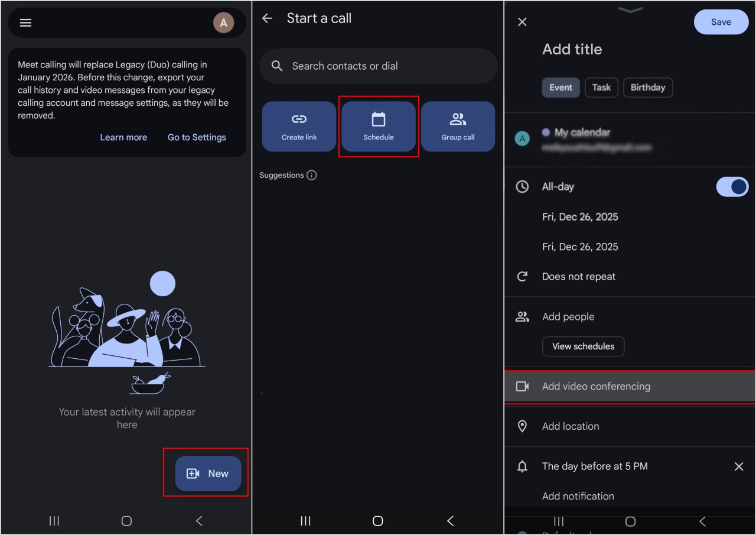The height and width of the screenshot is (535, 756).
Task: Remove the day before at 5 PM notification
Action: [x=738, y=466]
